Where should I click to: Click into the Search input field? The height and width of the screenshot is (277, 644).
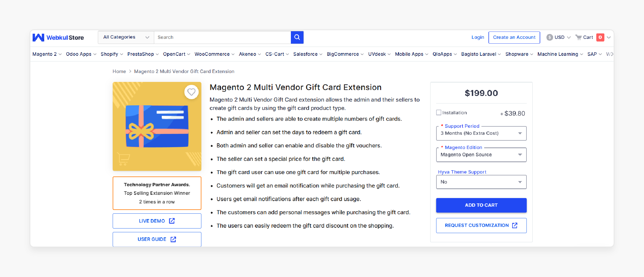coord(222,37)
